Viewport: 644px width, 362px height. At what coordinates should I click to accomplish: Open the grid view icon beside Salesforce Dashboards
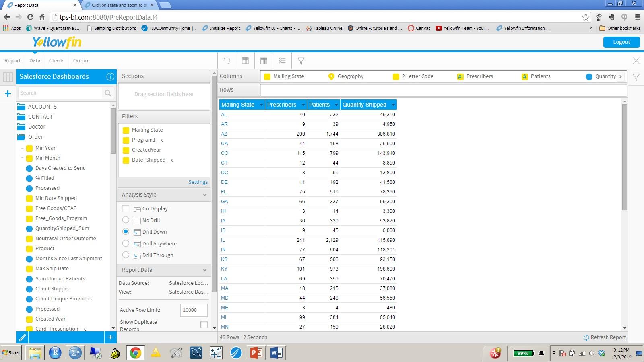(8, 77)
